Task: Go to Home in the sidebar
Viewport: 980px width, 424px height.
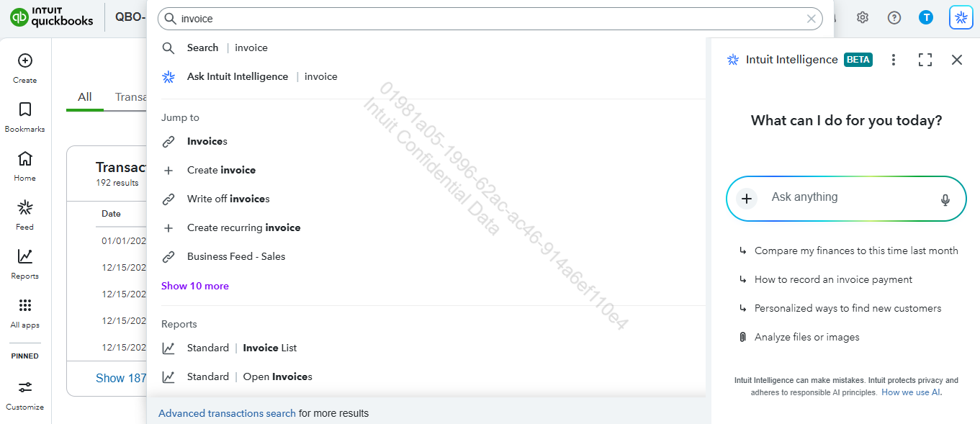Action: pos(24,158)
